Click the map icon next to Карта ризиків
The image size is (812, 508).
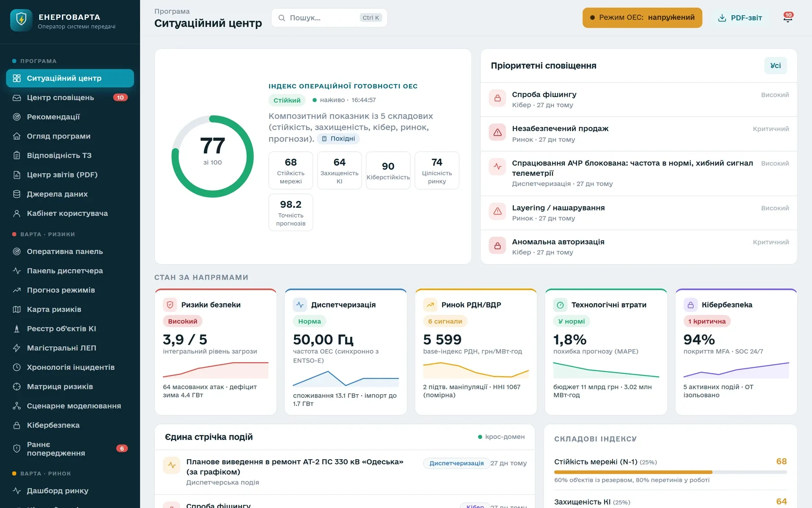pyautogui.click(x=17, y=309)
